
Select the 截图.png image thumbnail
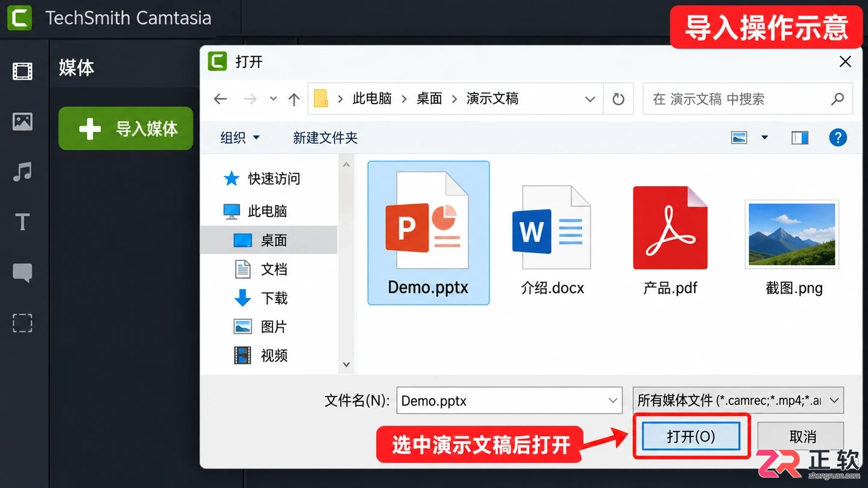pyautogui.click(x=792, y=234)
